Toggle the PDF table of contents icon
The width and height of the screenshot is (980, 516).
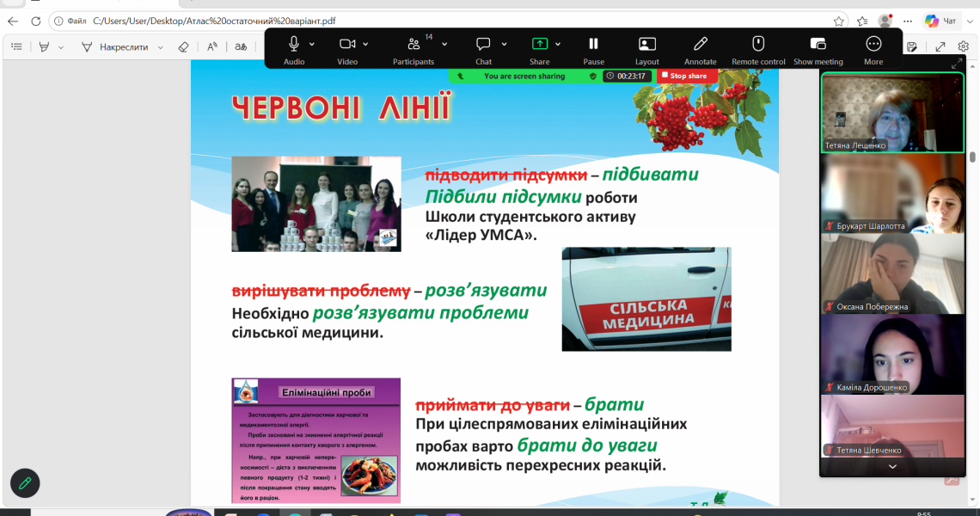pyautogui.click(x=17, y=46)
